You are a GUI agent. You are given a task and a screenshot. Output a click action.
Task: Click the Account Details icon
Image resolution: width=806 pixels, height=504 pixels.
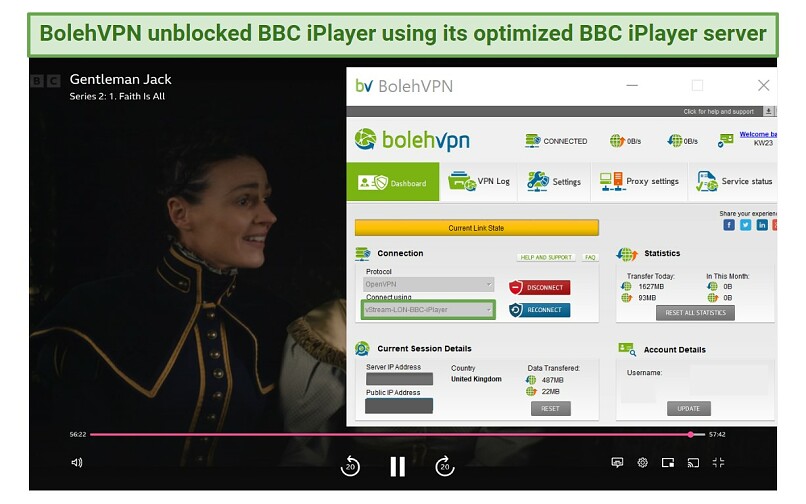pyautogui.click(x=627, y=349)
